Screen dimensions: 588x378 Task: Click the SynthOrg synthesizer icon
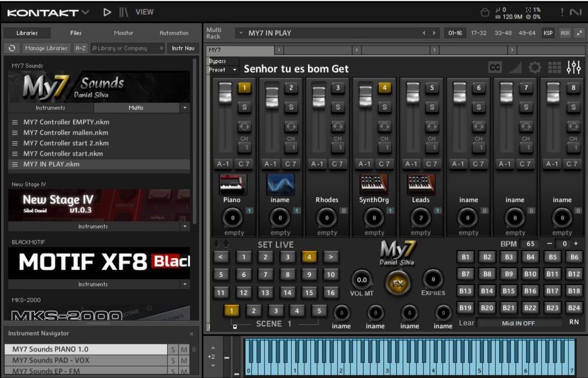tap(373, 184)
